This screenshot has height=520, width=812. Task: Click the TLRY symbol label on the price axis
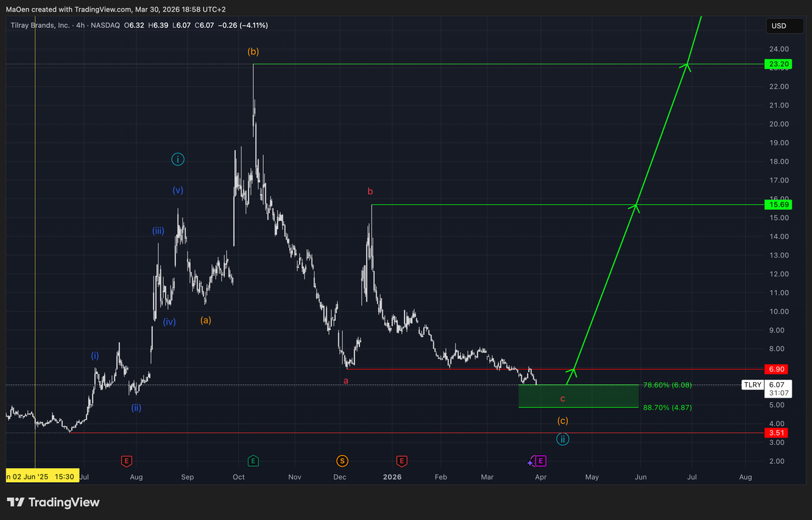[x=752, y=385]
